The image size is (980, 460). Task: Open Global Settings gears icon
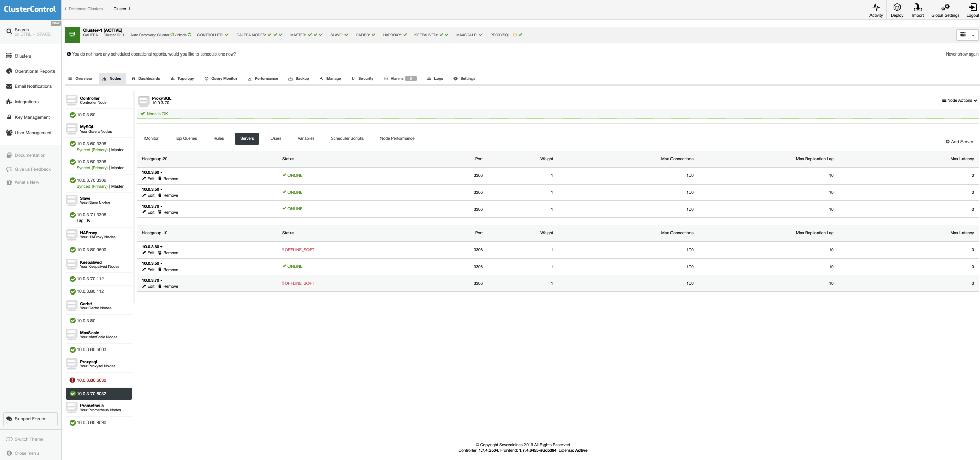[x=945, y=7]
